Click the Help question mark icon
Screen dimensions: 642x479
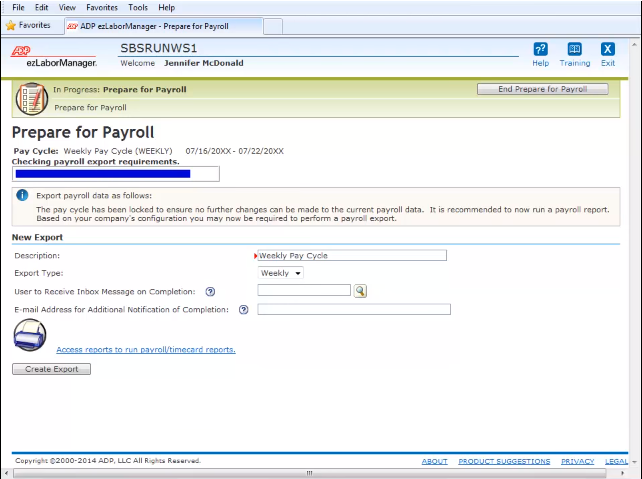point(540,50)
